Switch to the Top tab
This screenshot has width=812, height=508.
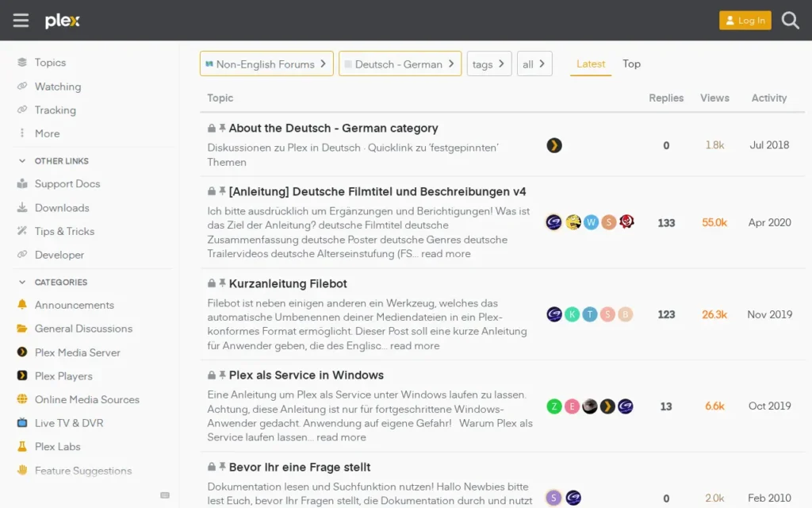[x=631, y=63]
